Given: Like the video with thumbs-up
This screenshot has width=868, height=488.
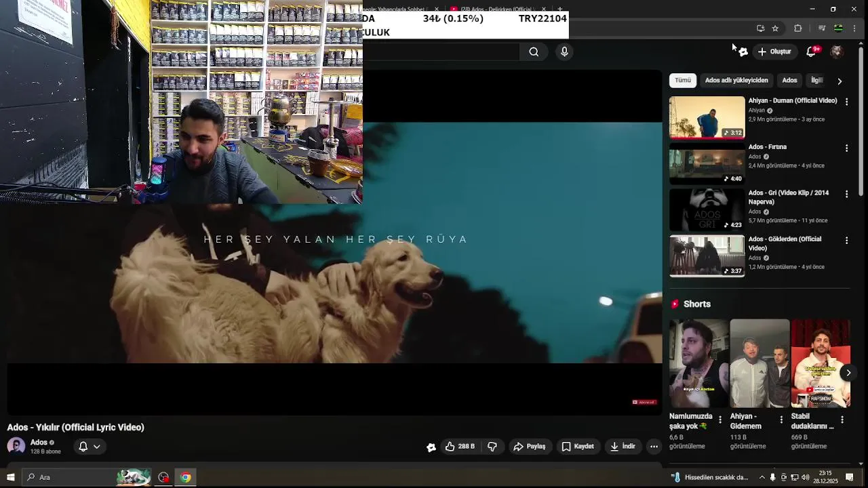Looking at the screenshot, I should tap(460, 447).
